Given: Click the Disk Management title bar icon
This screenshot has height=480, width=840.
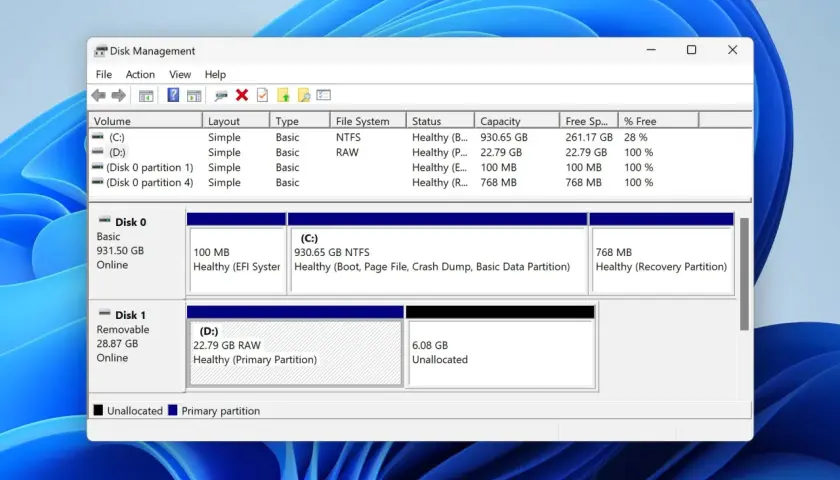Looking at the screenshot, I should (100, 51).
